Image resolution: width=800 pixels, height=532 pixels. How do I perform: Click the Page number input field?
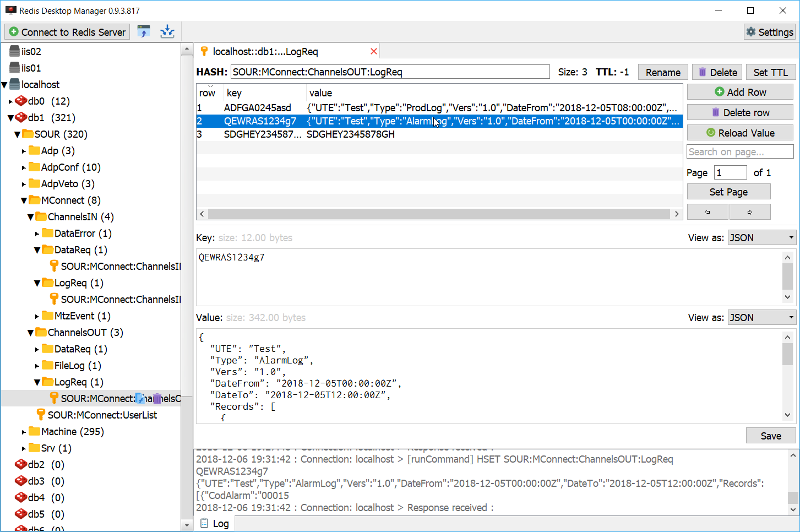click(x=731, y=172)
